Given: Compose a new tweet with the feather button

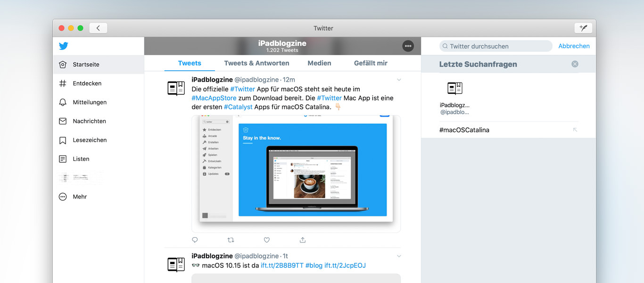Looking at the screenshot, I should [583, 28].
